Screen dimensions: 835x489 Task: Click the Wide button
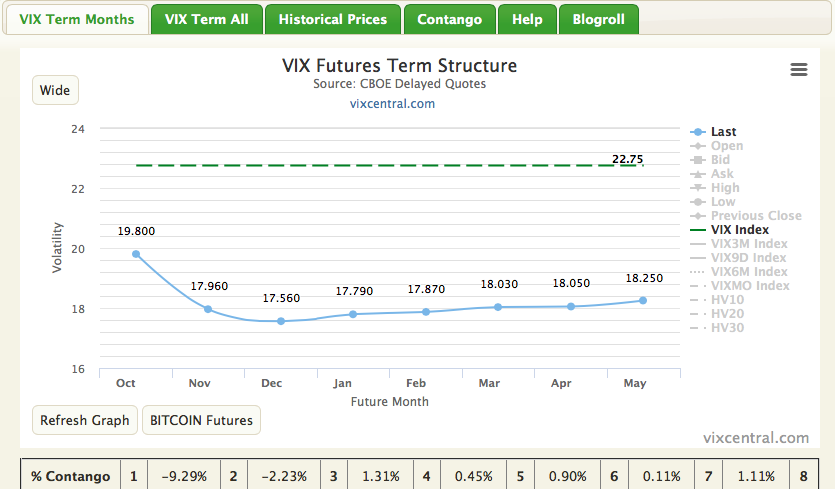pos(55,91)
